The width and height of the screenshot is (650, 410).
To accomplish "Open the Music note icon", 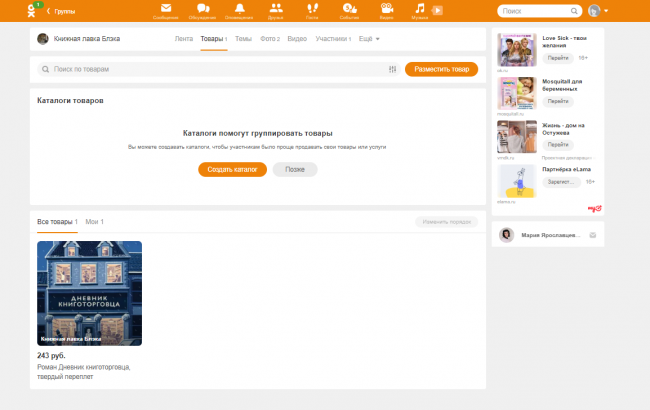I will [x=420, y=10].
